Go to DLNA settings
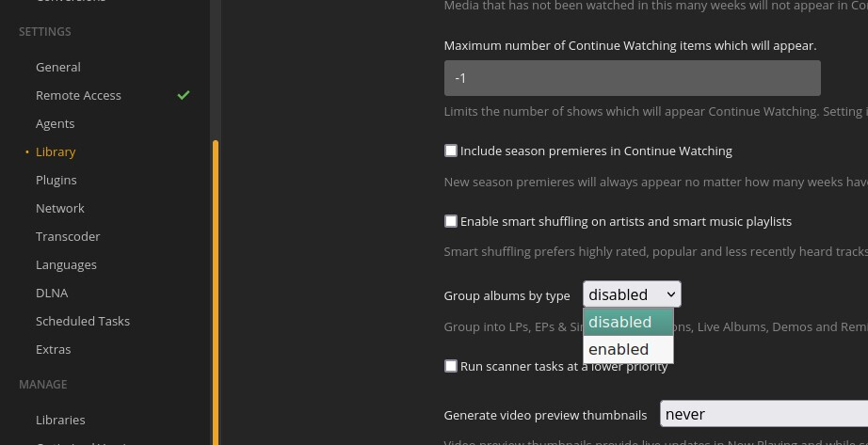The width and height of the screenshot is (868, 445). click(52, 293)
